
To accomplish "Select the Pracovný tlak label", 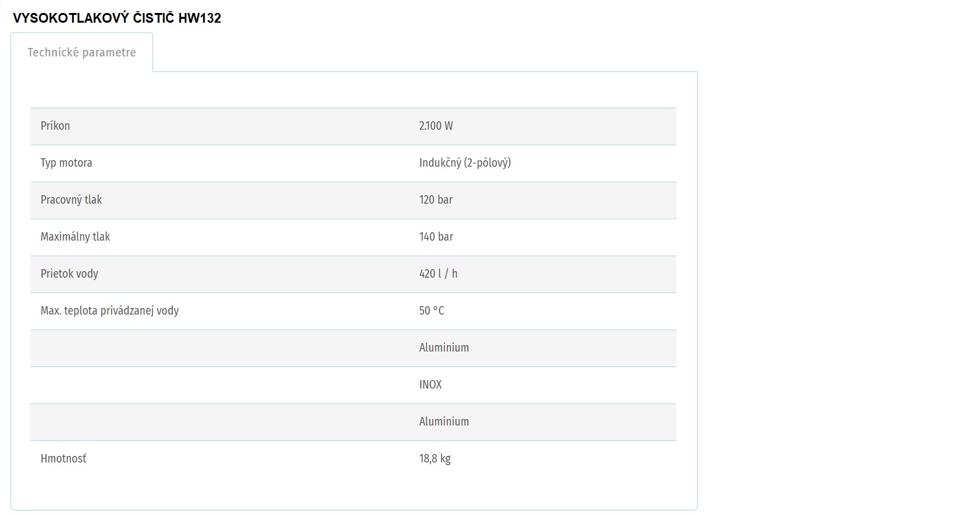I will click(71, 200).
